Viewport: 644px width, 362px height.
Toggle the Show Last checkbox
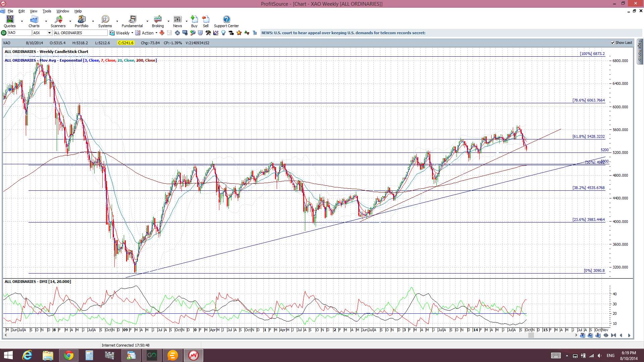pos(613,43)
